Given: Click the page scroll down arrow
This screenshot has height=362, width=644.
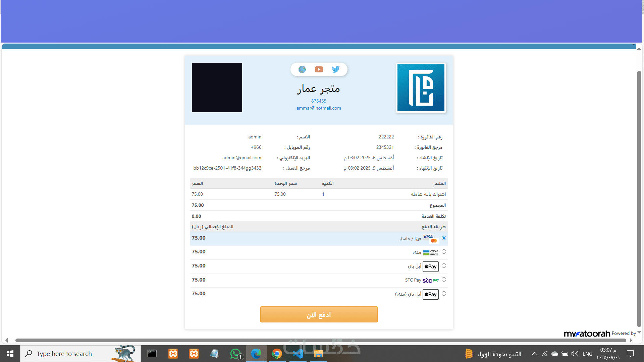Looking at the screenshot, I should click(x=639, y=332).
